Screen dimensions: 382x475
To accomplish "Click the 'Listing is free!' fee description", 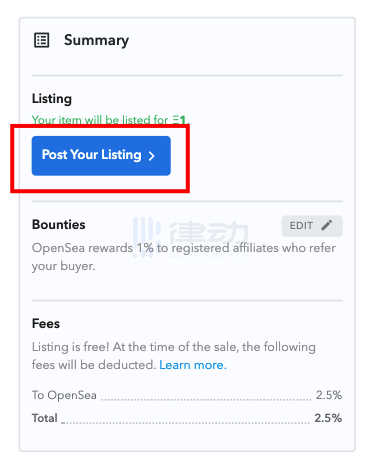I will 174,356.
